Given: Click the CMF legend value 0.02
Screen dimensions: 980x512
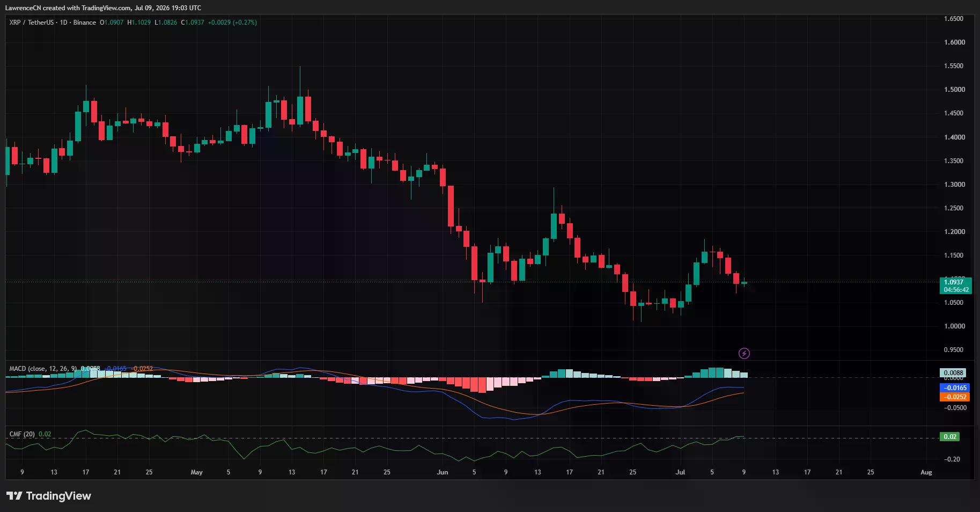Looking at the screenshot, I should (x=45, y=434).
